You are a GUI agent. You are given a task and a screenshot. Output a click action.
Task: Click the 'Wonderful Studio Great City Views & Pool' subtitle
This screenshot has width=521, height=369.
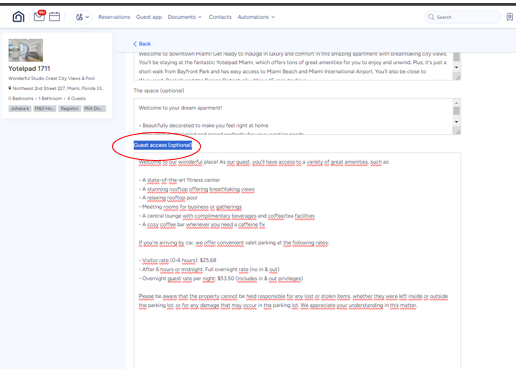[52, 78]
